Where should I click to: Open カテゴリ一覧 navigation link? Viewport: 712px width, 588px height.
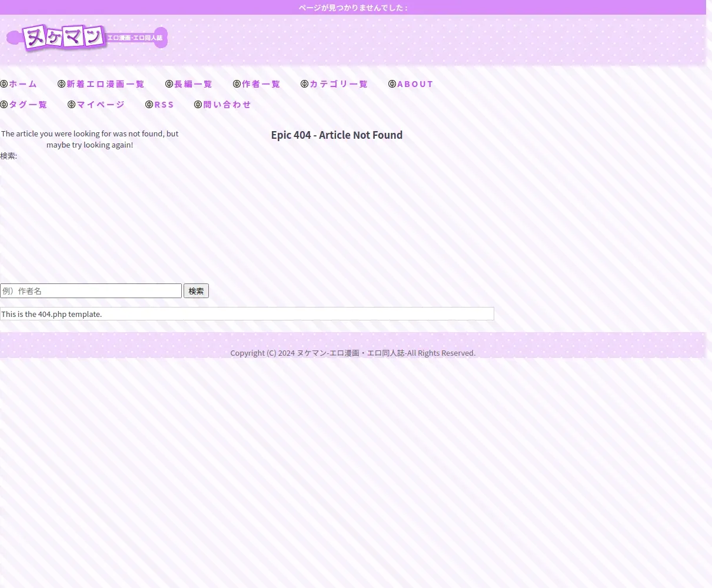pyautogui.click(x=338, y=84)
